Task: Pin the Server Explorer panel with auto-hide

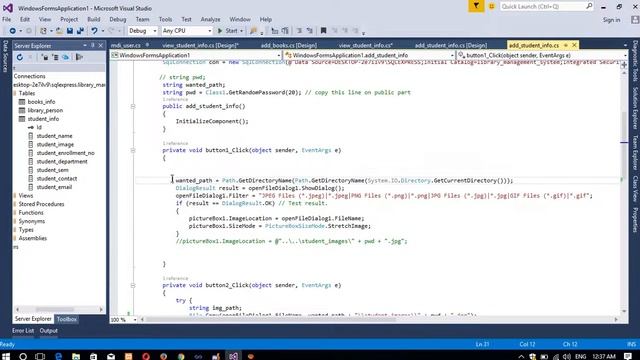Action: pyautogui.click(x=93, y=46)
